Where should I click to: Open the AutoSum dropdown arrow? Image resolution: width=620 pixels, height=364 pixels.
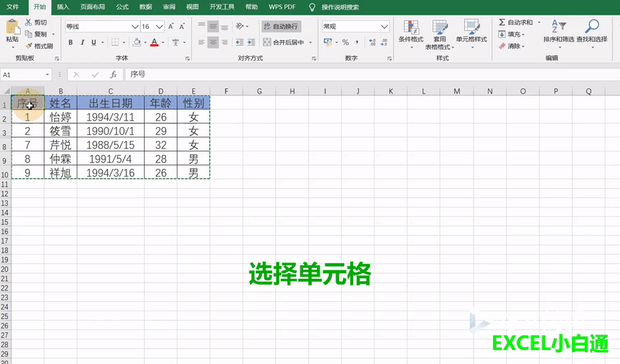(x=539, y=22)
